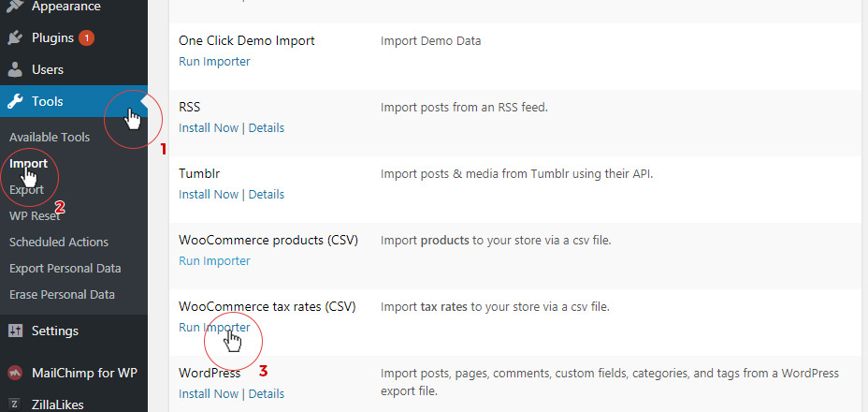The height and width of the screenshot is (412, 868).
Task: View Details for Tumblr importer
Action: click(x=266, y=195)
